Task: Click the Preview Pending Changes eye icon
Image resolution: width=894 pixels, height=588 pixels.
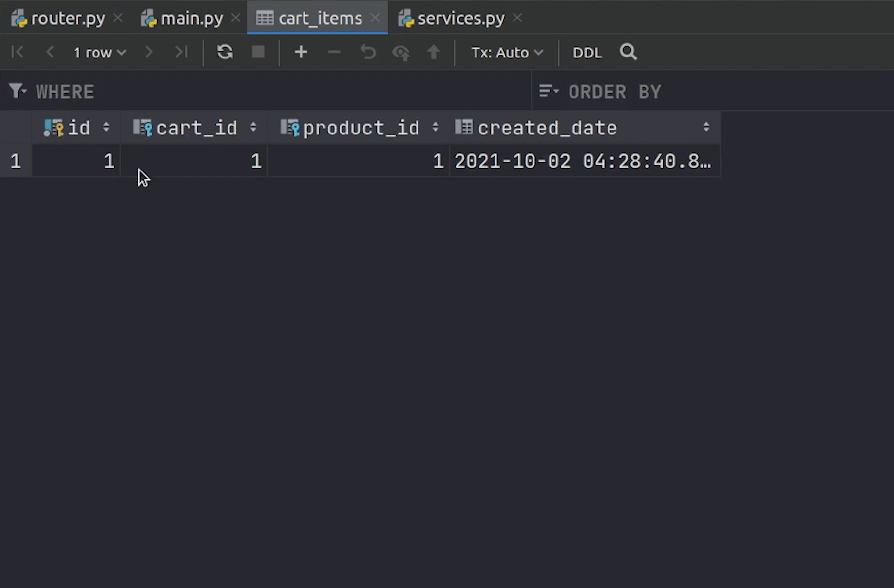Action: pyautogui.click(x=400, y=53)
